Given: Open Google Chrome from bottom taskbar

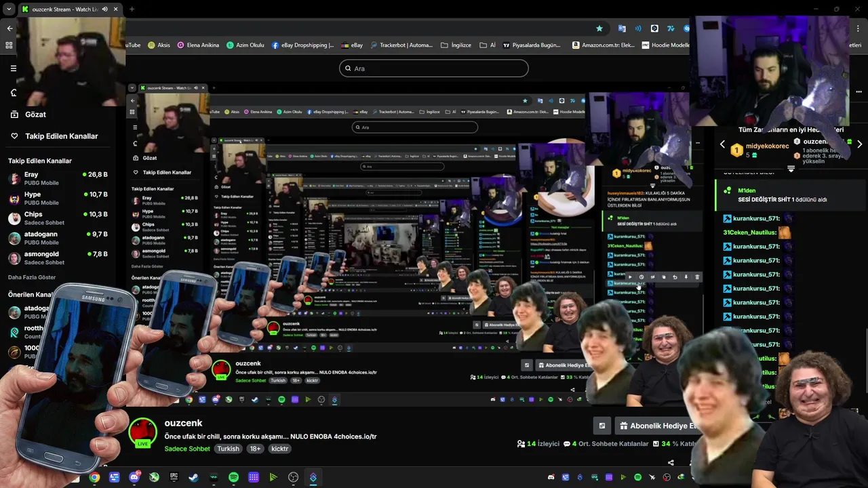Looking at the screenshot, I should 94,477.
